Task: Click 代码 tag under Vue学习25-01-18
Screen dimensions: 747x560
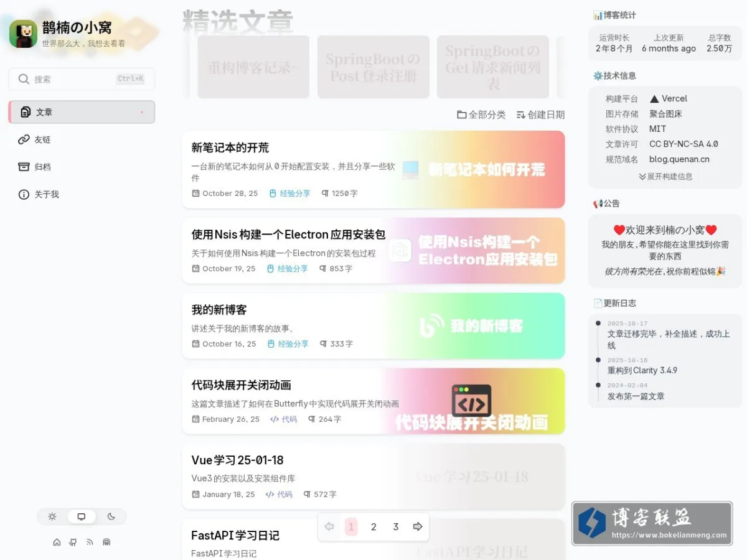Action: pos(279,495)
